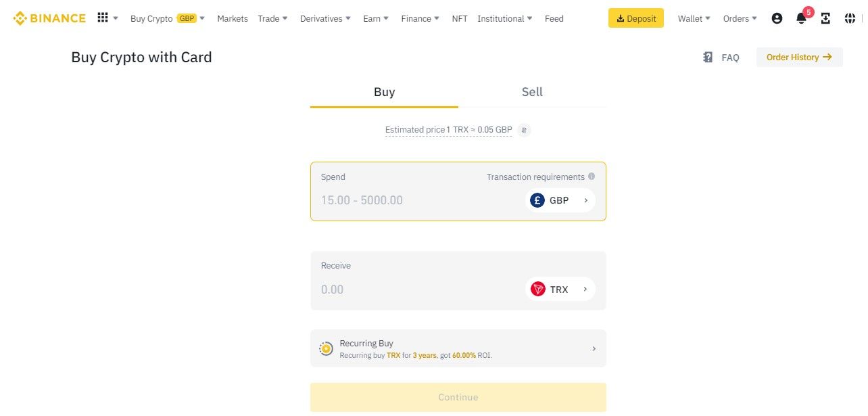Open the Markets menu item
The width and height of the screenshot is (868, 416).
pyautogui.click(x=233, y=18)
